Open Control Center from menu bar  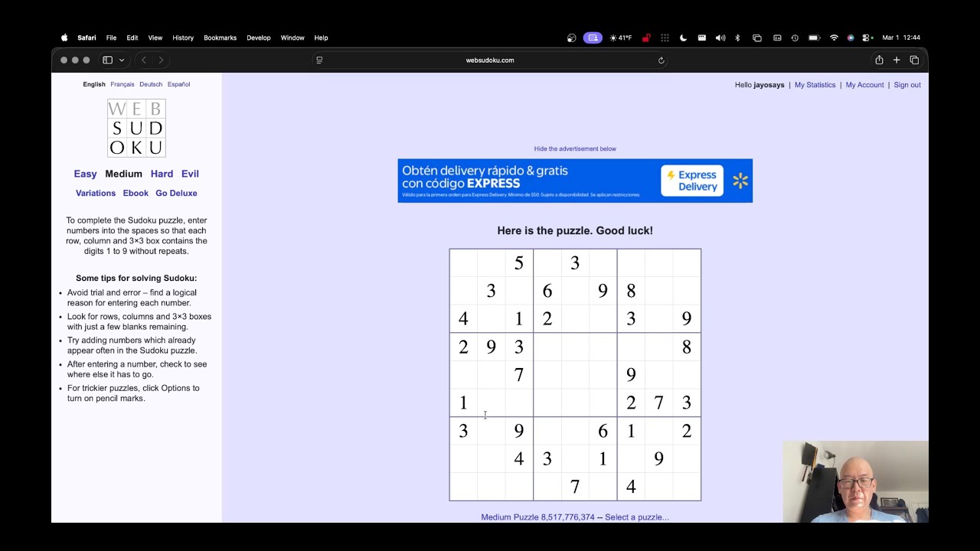[867, 37]
